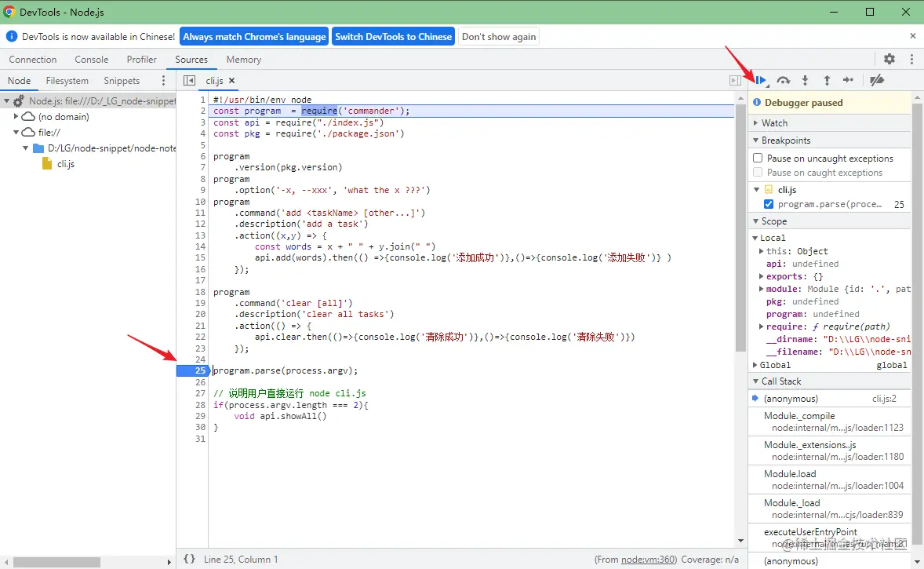Select the Filesystem navigator tab
The image size is (924, 569).
[67, 81]
